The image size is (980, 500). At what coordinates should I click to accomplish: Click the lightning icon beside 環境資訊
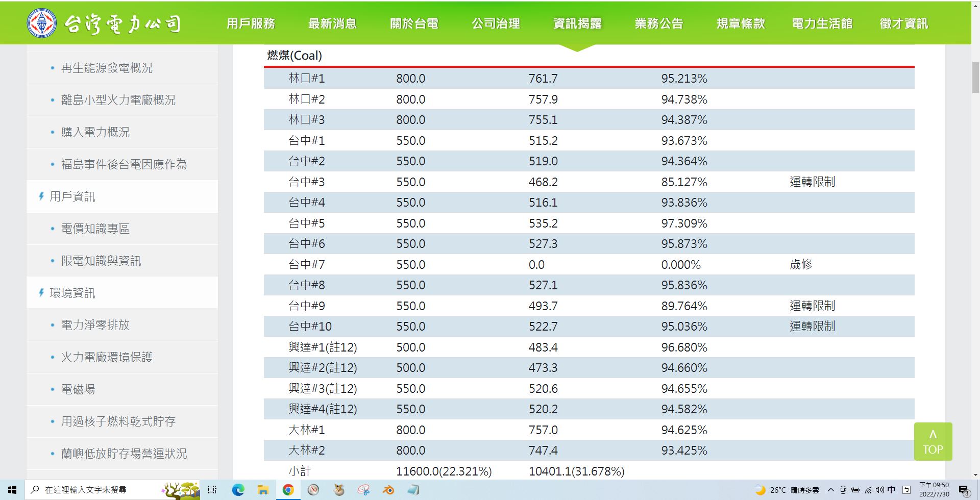41,293
